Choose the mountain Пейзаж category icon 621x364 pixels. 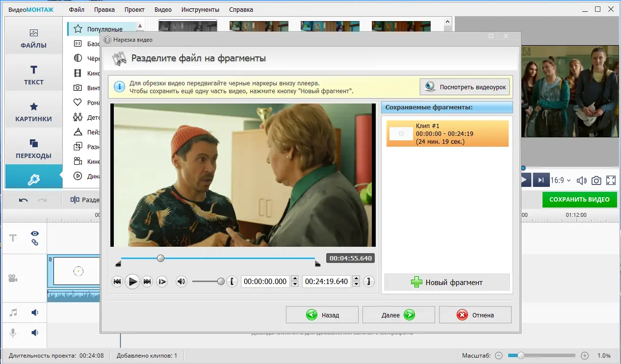tap(78, 132)
